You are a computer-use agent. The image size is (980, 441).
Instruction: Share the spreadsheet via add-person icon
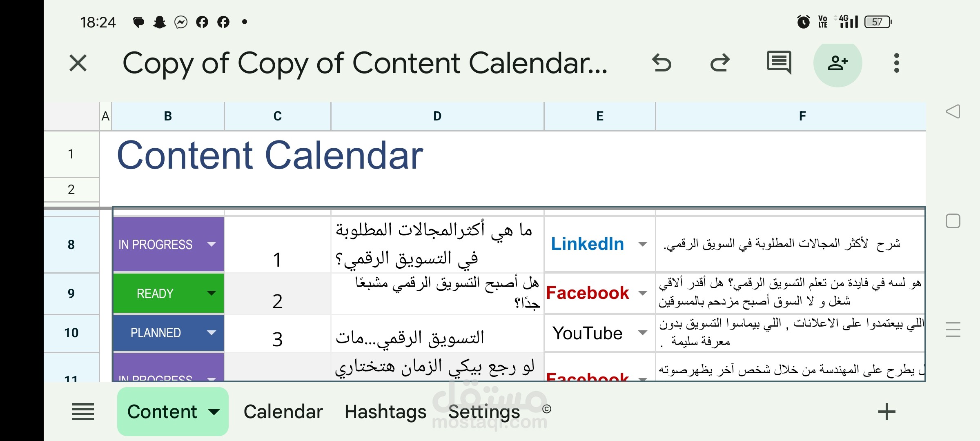coord(838,63)
